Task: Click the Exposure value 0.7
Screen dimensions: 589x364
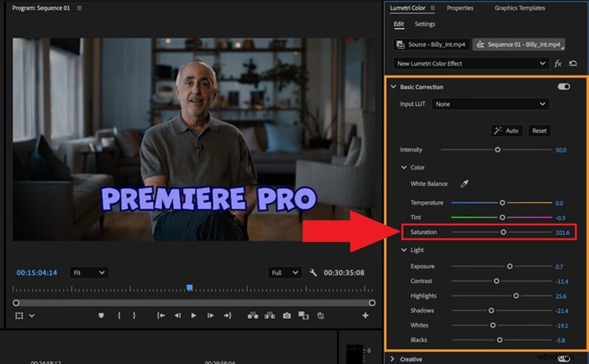Action: 560,267
